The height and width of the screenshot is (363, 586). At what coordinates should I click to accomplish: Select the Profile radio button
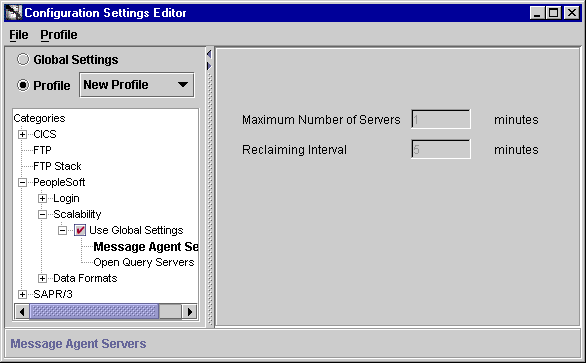(x=23, y=85)
